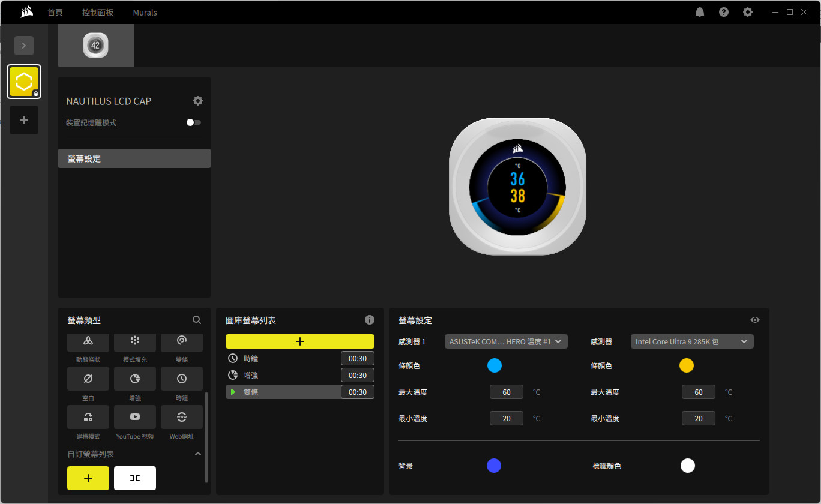The image size is (821, 504).
Task: Click the LCD cap preview image
Action: [x=517, y=187]
